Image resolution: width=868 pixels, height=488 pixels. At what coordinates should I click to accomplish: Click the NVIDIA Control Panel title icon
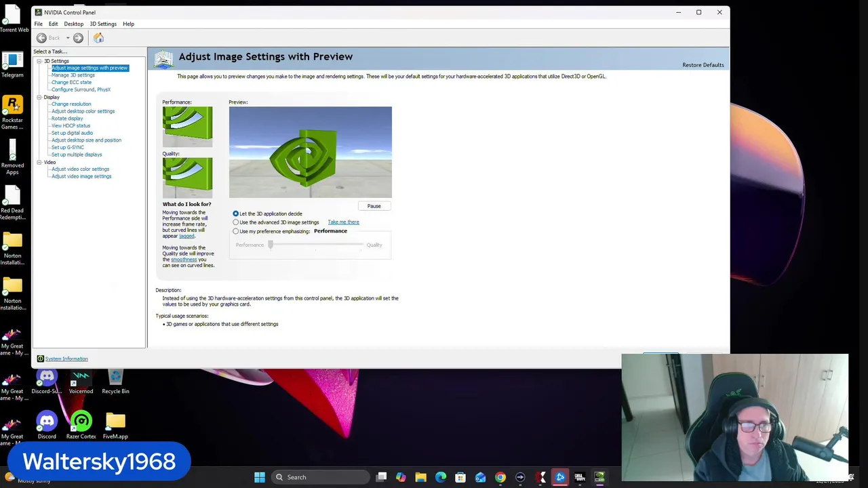[x=38, y=12]
